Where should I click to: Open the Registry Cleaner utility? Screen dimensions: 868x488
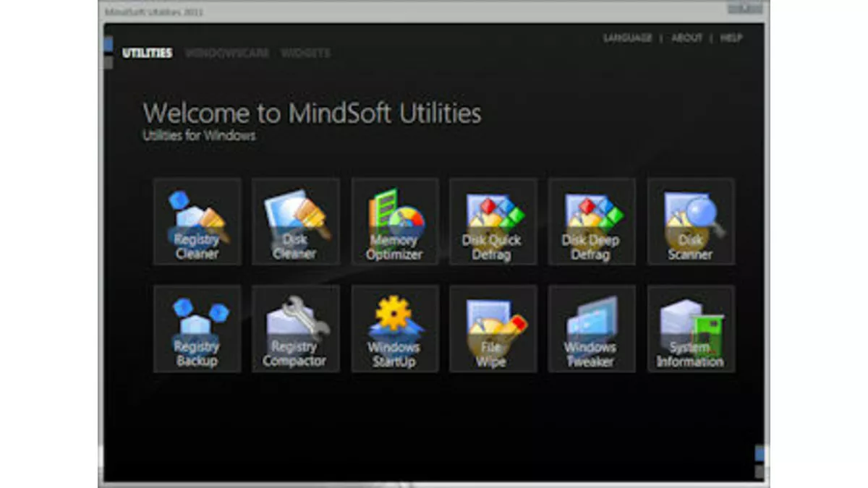pos(197,222)
